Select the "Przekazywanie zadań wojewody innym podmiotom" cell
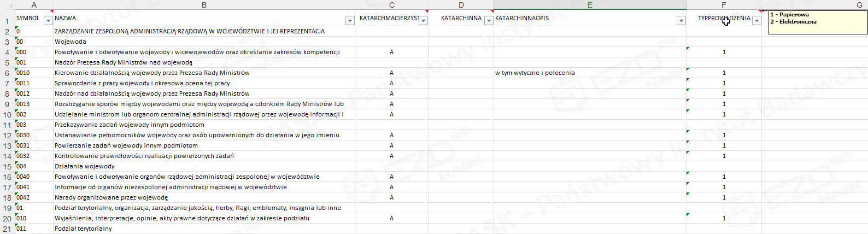 coord(129,125)
